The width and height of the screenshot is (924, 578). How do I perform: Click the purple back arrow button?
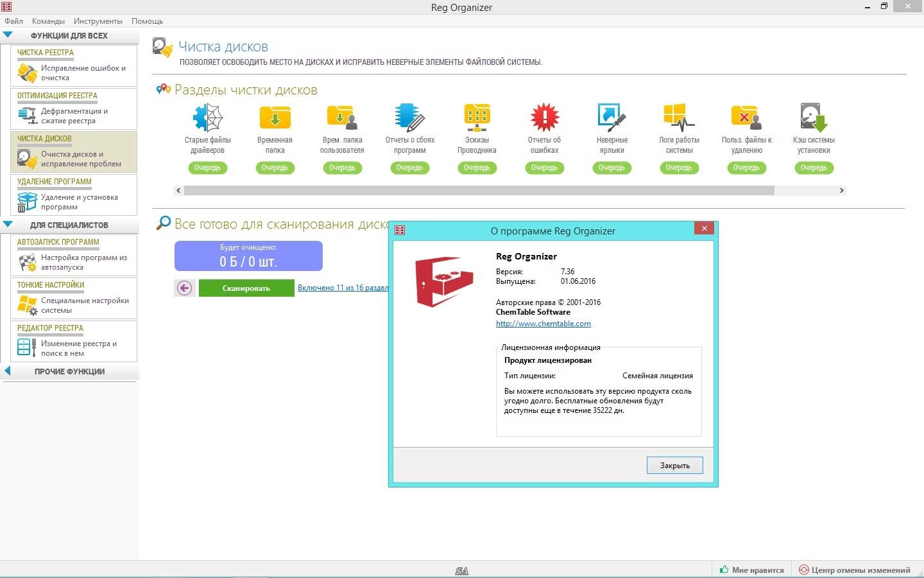click(x=184, y=288)
